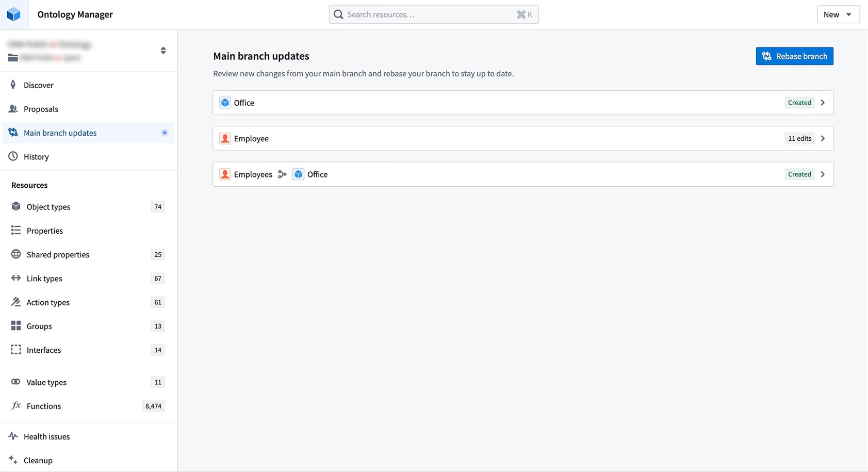Open Shared properties globe icon

coord(16,254)
